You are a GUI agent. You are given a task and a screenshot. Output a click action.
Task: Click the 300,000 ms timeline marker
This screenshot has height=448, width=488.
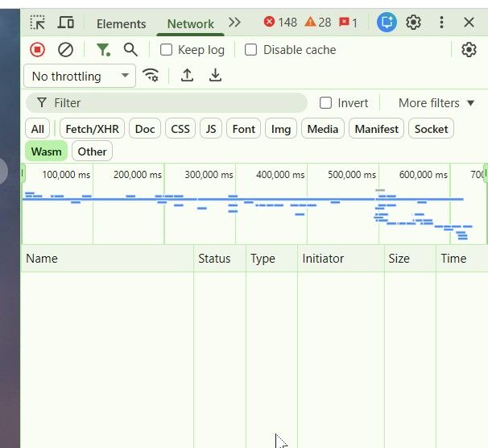coord(209,175)
